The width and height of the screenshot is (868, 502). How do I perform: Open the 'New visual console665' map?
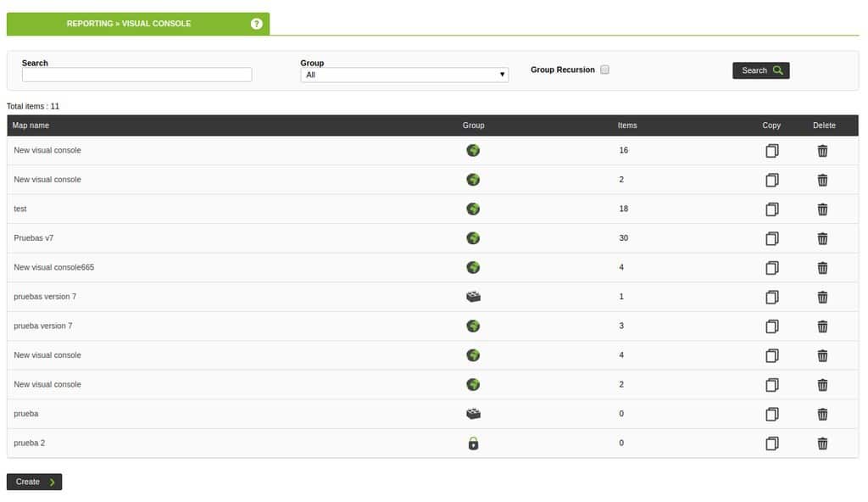point(53,268)
